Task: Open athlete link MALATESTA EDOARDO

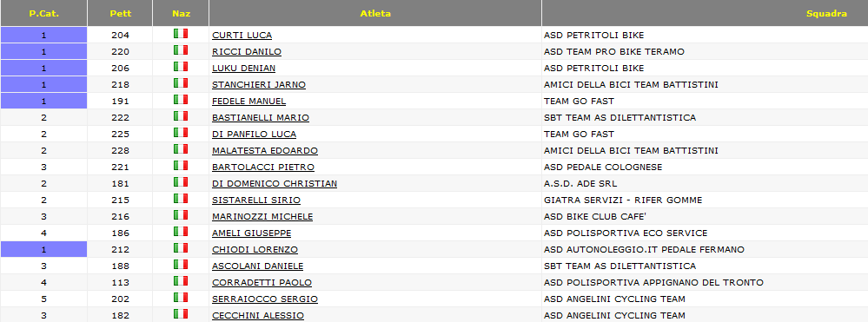Action: [x=265, y=150]
